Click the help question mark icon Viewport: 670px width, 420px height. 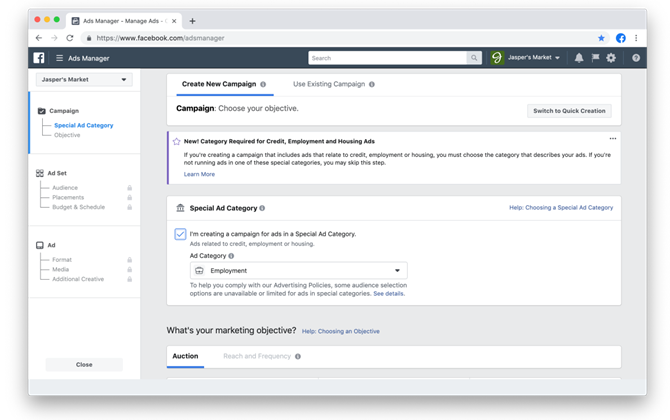636,58
